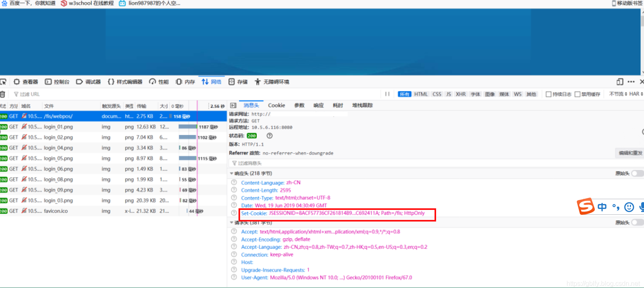644x291 pixels.
Task: Open the Inspector (查看器) panel
Action: tap(26, 82)
